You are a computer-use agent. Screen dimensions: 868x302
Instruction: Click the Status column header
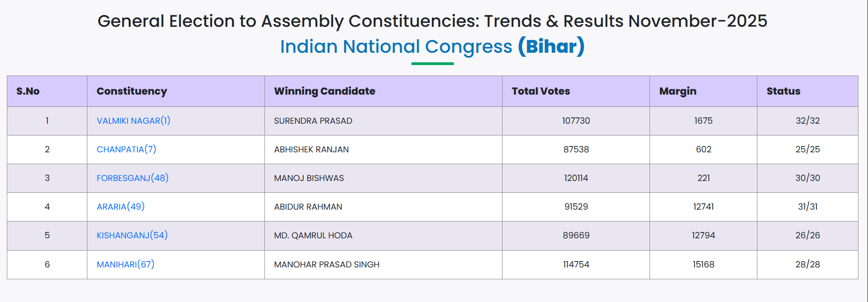coord(783,91)
